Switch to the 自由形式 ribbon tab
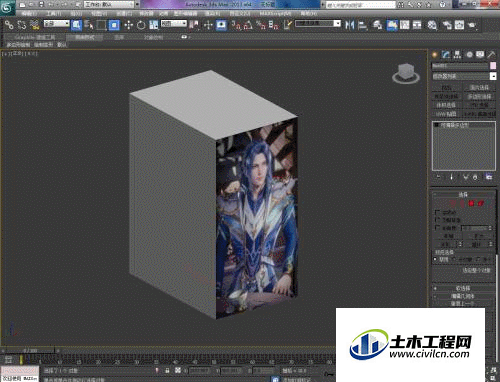The height and width of the screenshot is (382, 500). (85, 37)
